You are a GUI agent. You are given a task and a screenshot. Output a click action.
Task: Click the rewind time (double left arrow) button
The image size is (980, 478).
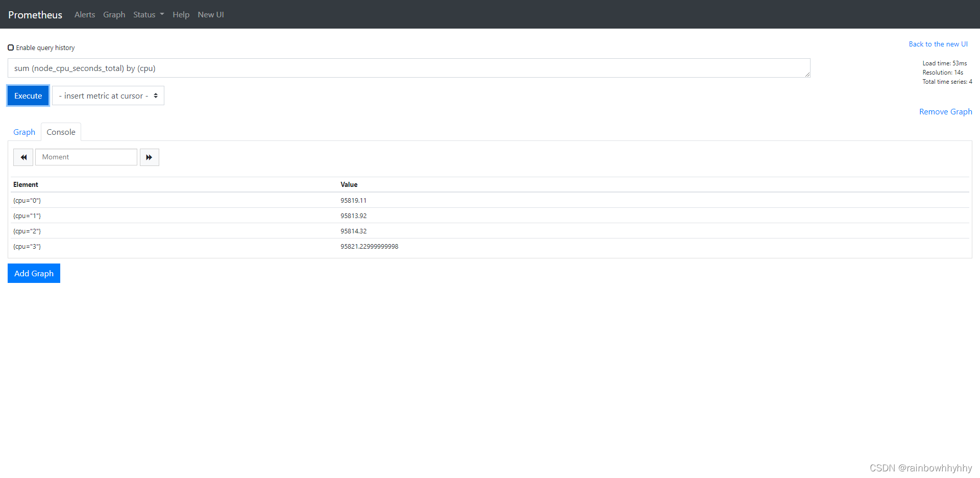(x=23, y=157)
